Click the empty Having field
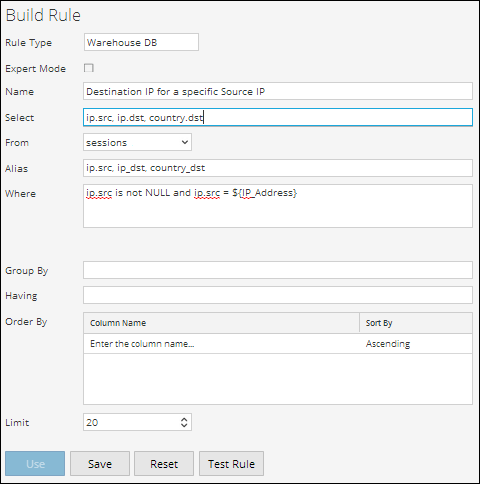The width and height of the screenshot is (480, 484). pos(278,295)
